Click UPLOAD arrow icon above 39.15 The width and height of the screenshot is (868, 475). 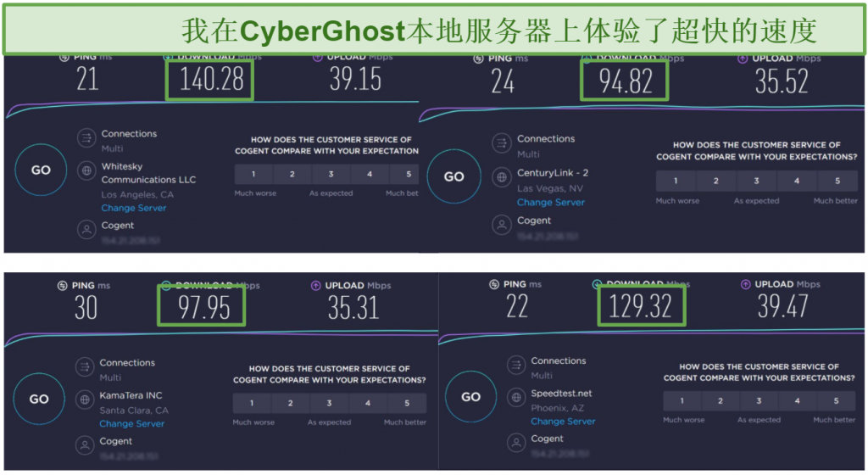(x=317, y=58)
